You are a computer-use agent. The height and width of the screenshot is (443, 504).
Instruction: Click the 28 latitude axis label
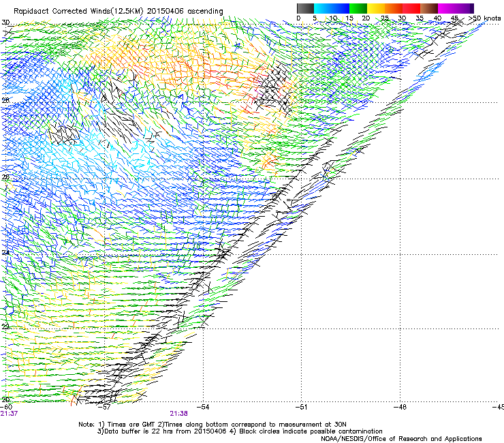coord(5,100)
